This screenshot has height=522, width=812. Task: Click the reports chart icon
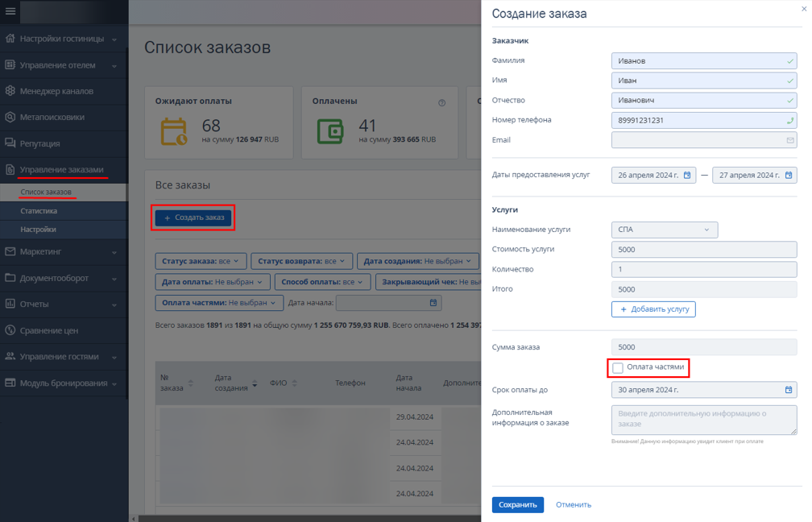click(10, 304)
